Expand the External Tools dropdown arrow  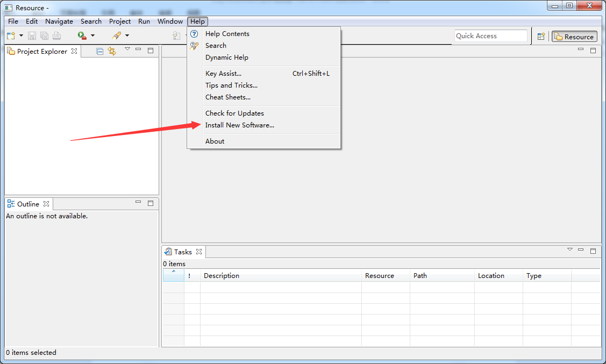click(92, 35)
